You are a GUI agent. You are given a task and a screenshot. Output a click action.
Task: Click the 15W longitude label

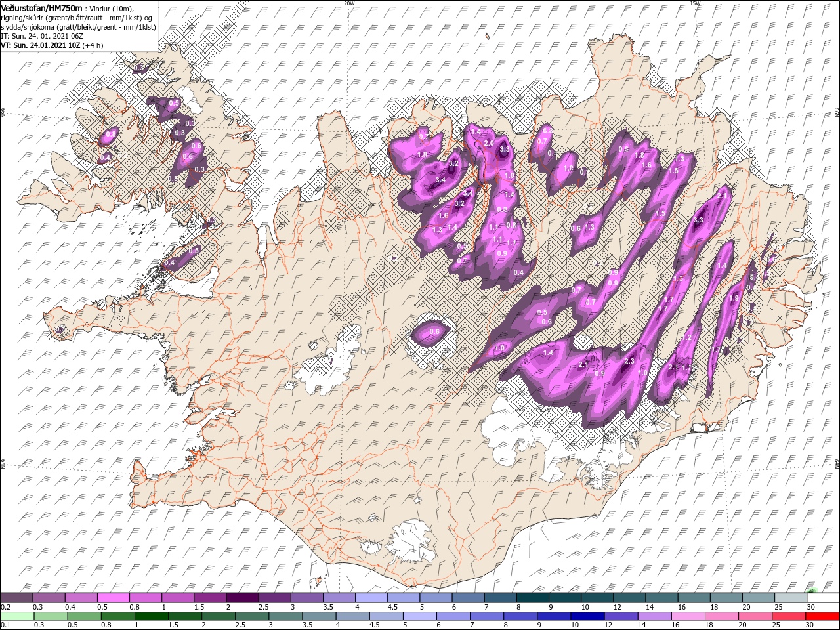coord(695,3)
